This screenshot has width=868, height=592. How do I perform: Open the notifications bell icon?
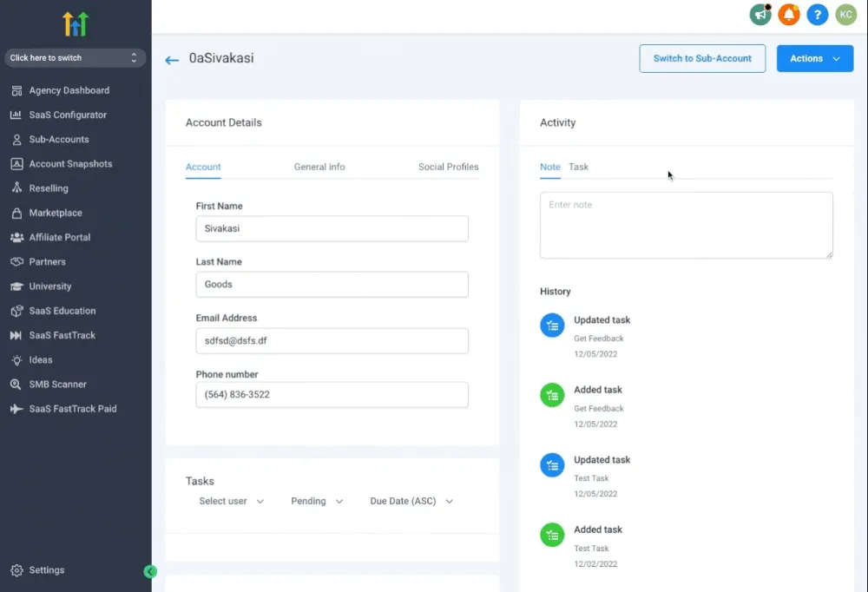789,15
